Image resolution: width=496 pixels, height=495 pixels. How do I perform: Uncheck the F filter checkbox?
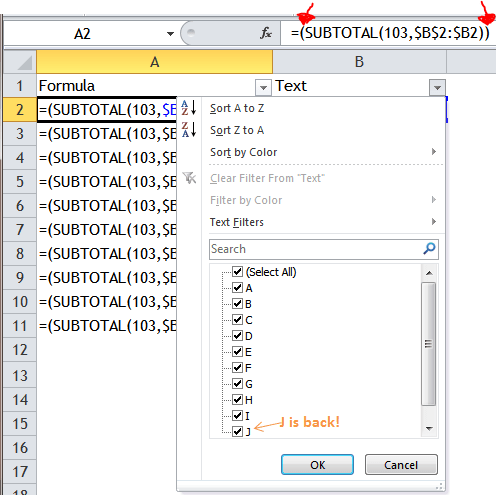click(x=237, y=368)
